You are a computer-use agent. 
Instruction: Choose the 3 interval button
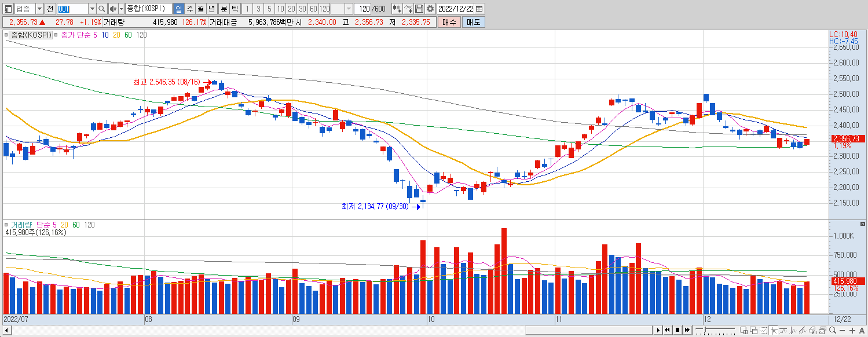[258, 9]
